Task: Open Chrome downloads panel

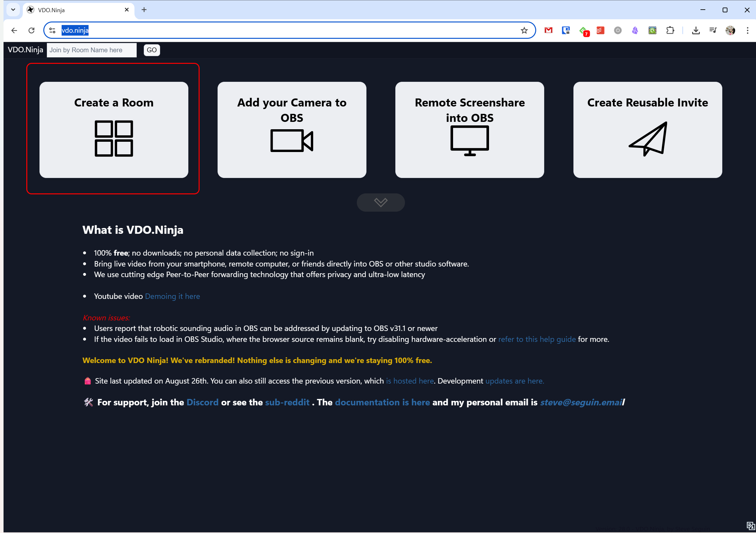Action: (695, 30)
